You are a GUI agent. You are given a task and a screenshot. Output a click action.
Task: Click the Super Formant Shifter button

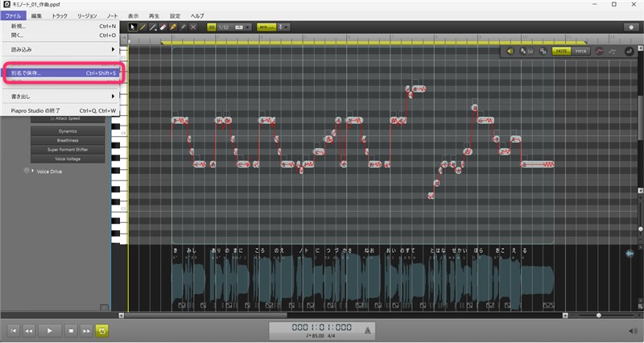coord(68,150)
